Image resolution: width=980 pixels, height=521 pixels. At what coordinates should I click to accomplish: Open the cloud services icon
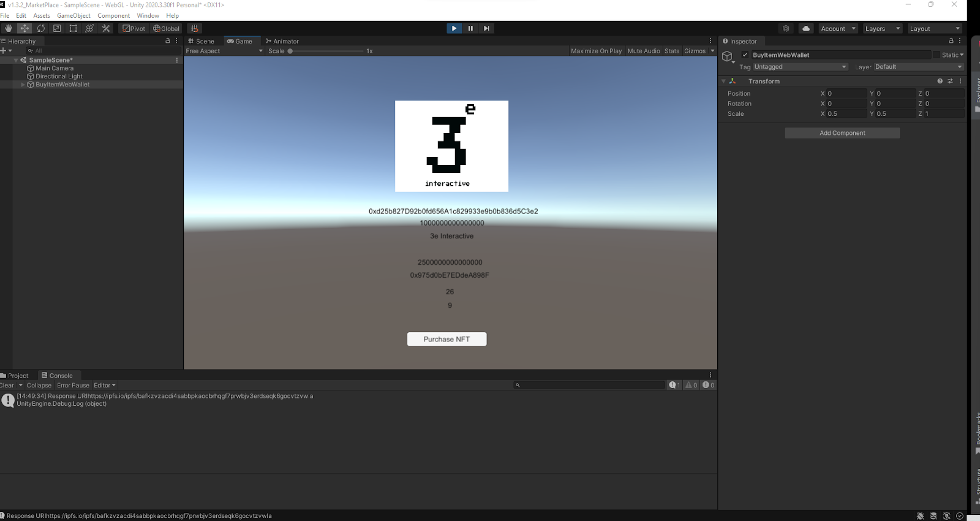[x=806, y=28]
